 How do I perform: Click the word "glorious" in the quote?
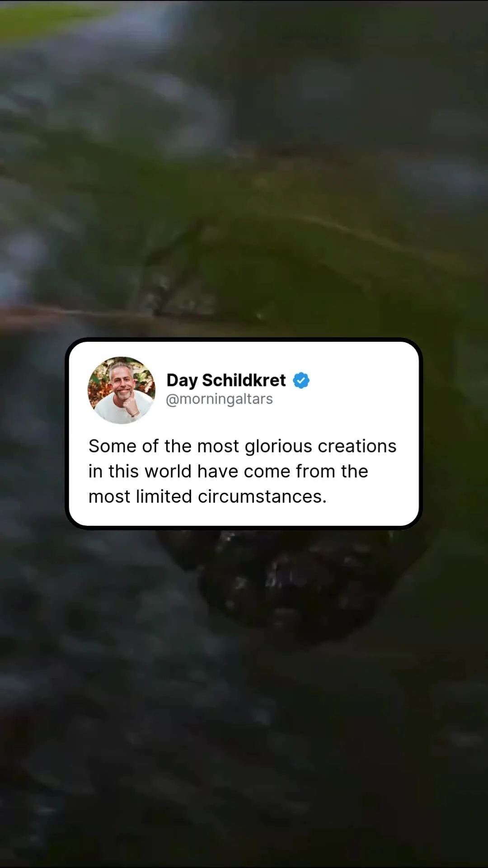click(x=278, y=447)
